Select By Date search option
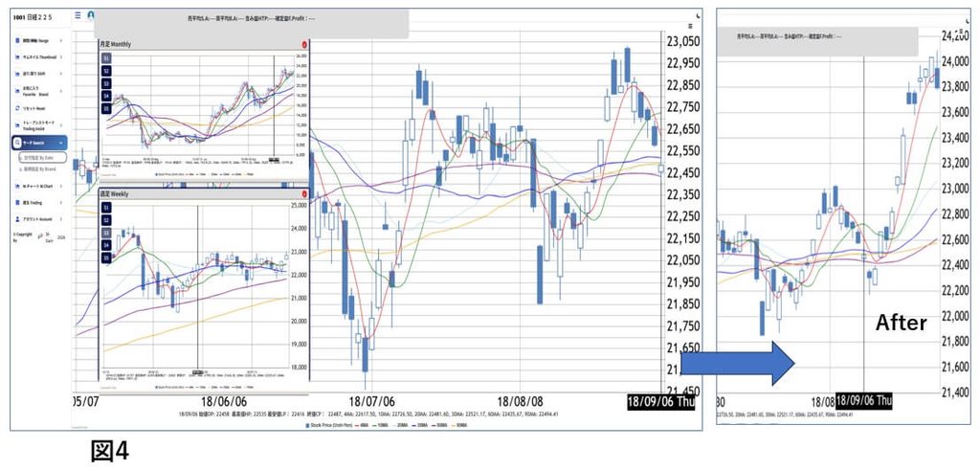The image size is (980, 470). point(42,158)
